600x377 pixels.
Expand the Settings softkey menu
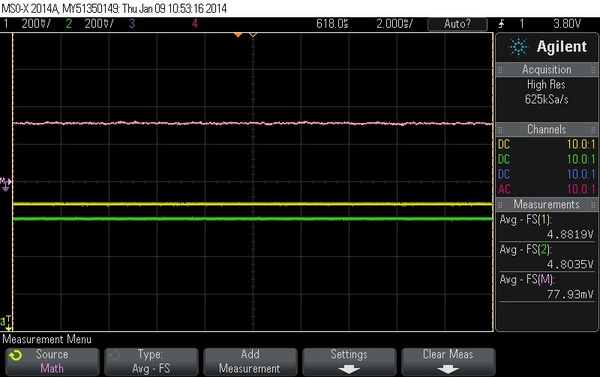(349, 362)
